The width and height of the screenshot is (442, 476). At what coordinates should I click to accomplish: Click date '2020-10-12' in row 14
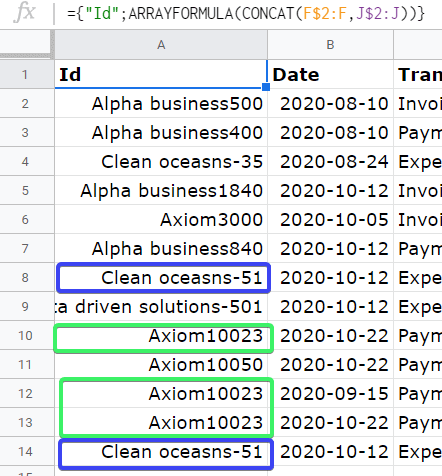(x=330, y=452)
